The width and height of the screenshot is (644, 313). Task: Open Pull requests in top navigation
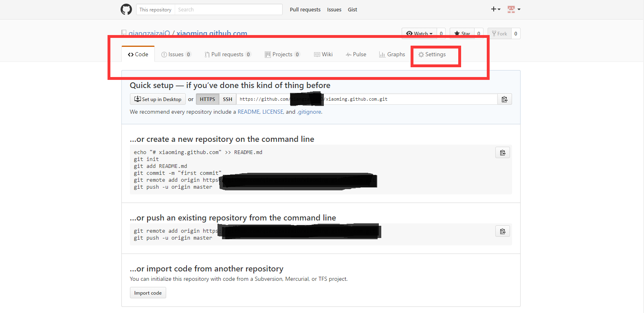pos(305,9)
